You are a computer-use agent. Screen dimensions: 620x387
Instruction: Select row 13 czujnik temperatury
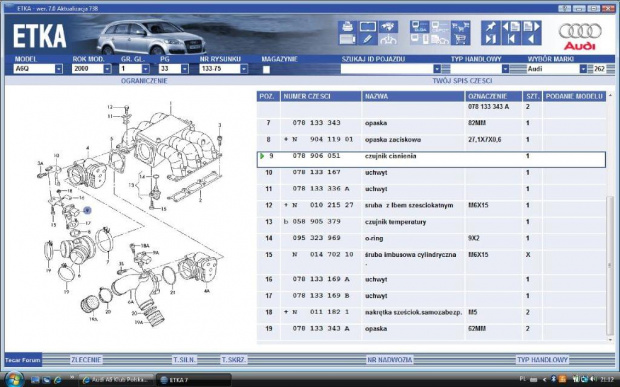point(431,222)
